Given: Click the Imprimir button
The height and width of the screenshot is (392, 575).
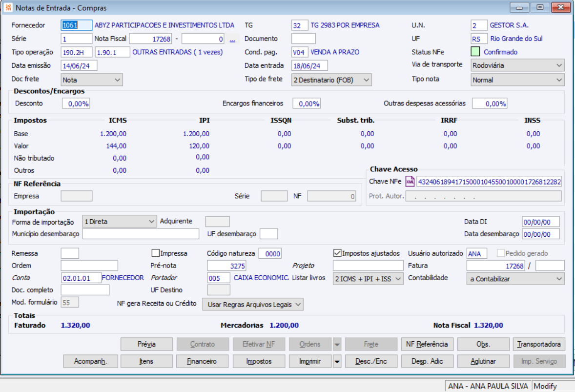Looking at the screenshot, I should click(310, 362).
